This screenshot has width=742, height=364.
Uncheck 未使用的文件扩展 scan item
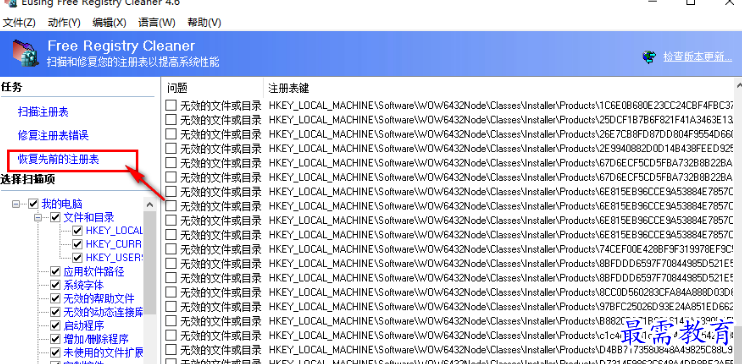tap(55, 353)
